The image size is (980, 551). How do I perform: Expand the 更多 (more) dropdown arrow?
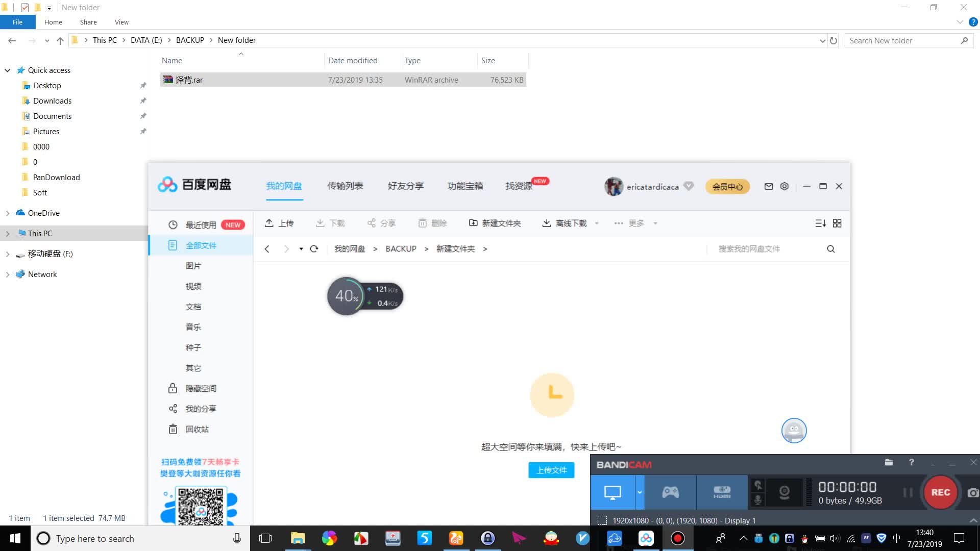pyautogui.click(x=655, y=223)
